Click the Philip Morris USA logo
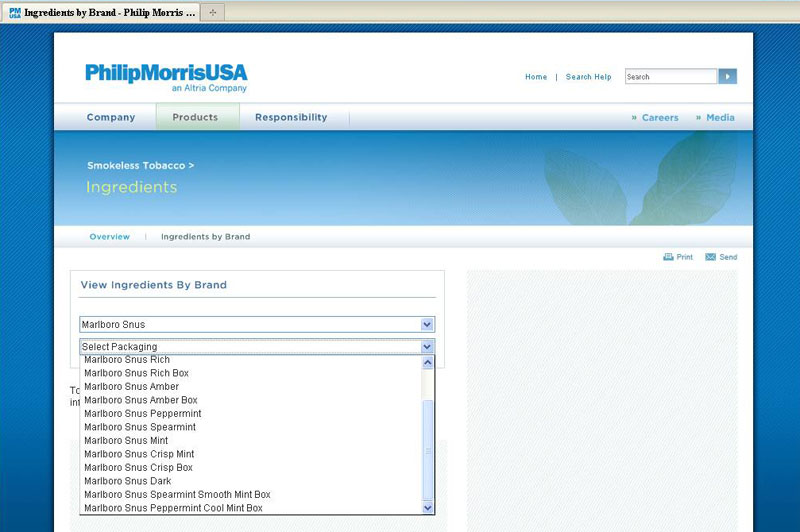Viewport: 800px width, 532px height. tap(166, 76)
